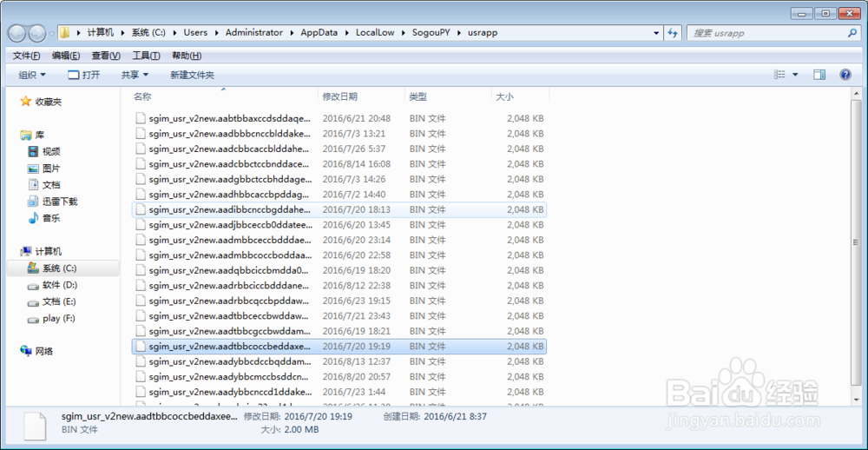Click the Back navigation arrow button
868x450 pixels.
click(16, 33)
